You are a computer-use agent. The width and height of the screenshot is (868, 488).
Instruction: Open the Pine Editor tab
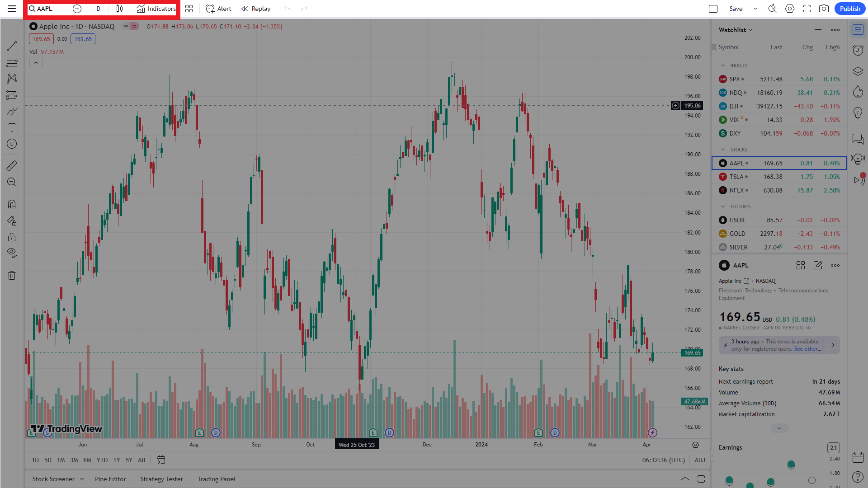pyautogui.click(x=110, y=479)
